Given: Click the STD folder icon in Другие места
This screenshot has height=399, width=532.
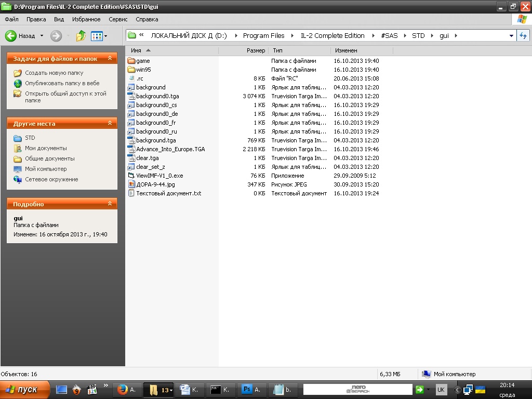Looking at the screenshot, I should coord(18,138).
